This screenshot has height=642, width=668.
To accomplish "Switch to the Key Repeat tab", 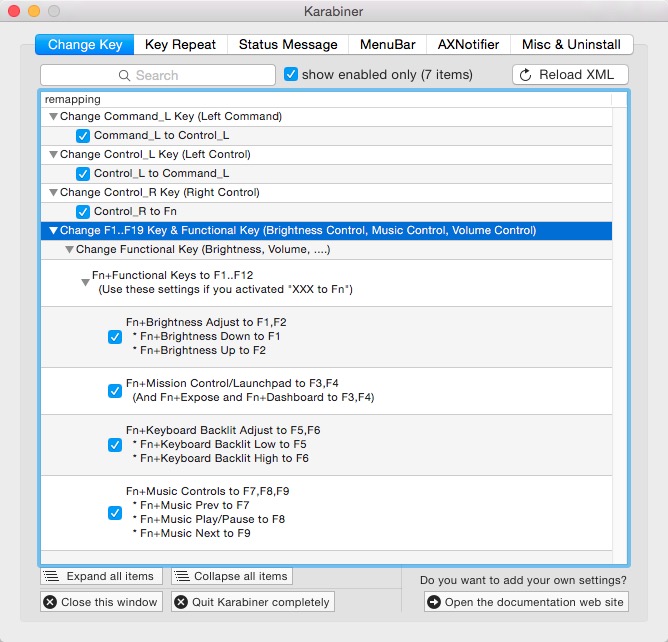I will point(180,44).
